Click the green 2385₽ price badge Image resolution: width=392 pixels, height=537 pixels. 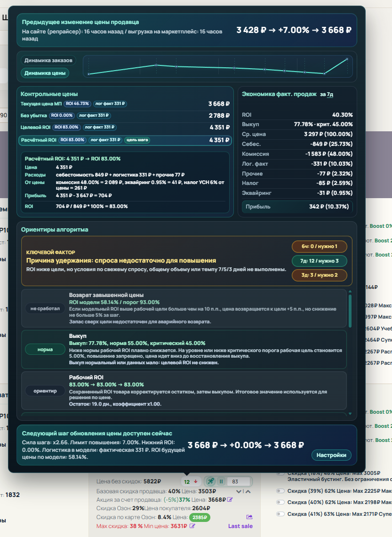(x=200, y=517)
